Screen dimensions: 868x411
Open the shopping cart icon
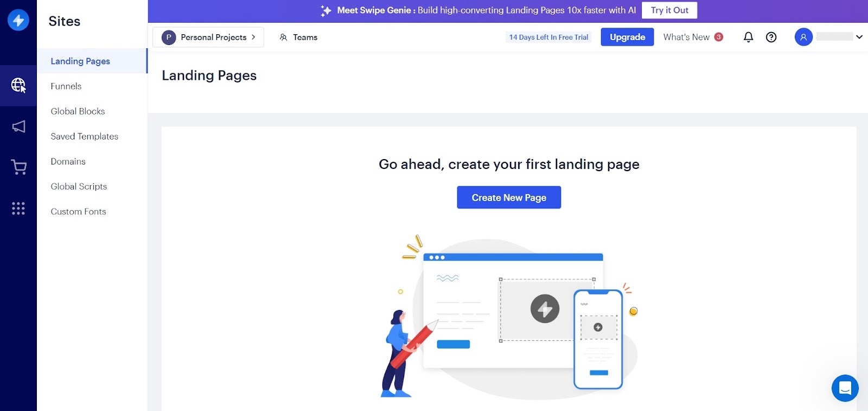click(18, 167)
